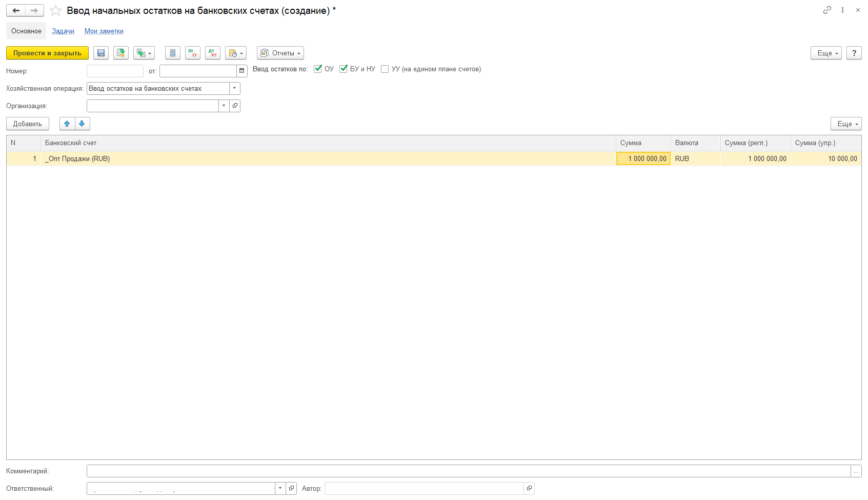
Task: Show Dr/Cr international accounting entries
Action: click(x=193, y=53)
